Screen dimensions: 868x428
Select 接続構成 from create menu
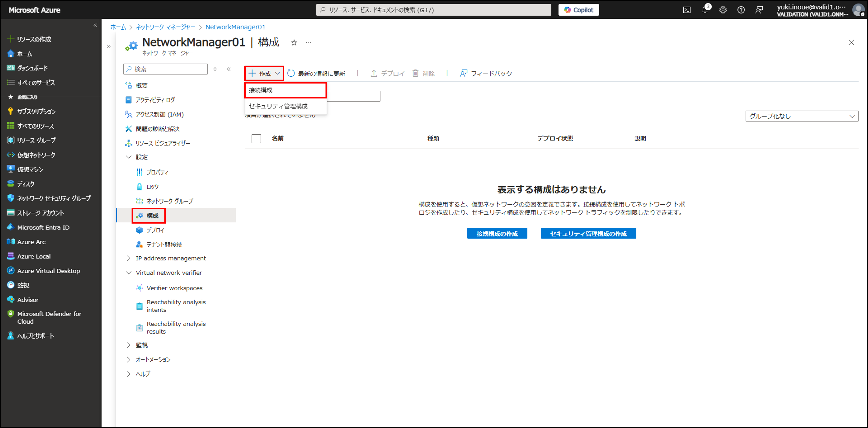tap(285, 90)
